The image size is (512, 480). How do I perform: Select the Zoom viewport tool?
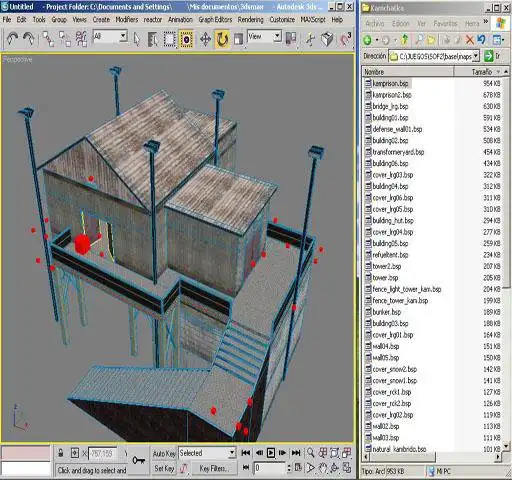tap(311, 452)
